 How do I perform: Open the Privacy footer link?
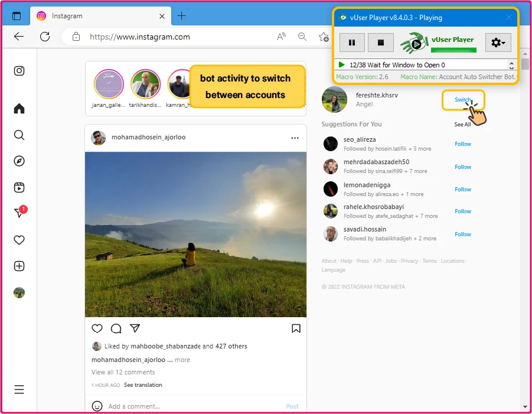409,260
